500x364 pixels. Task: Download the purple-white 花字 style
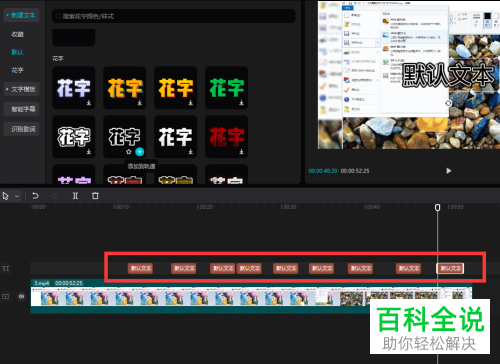(x=89, y=103)
